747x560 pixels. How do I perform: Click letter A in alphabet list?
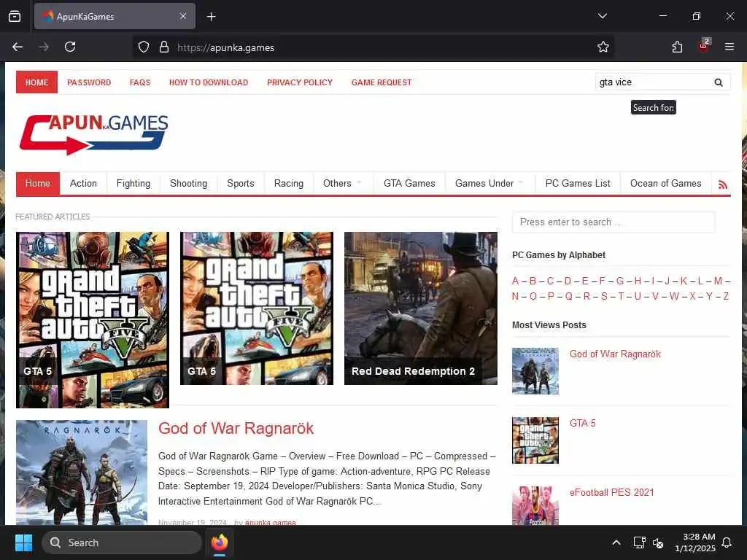516,281
